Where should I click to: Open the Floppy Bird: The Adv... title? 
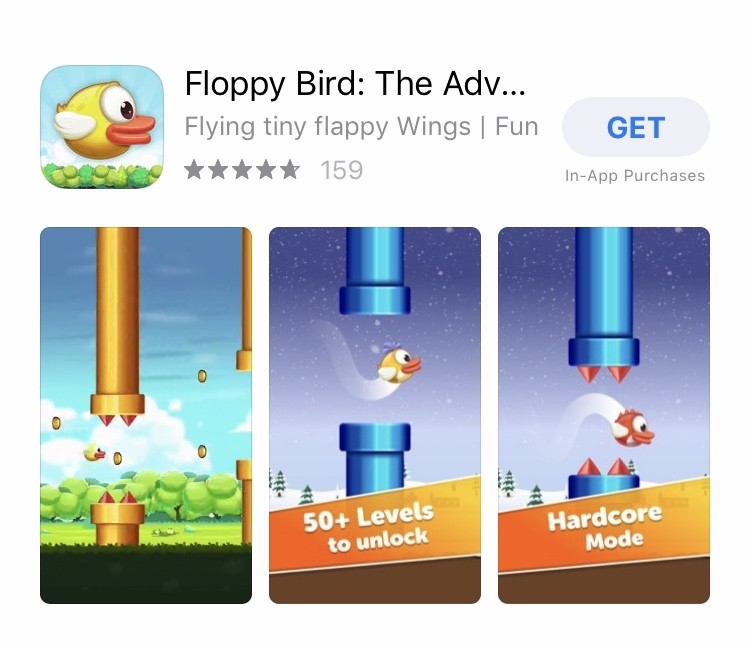(355, 83)
